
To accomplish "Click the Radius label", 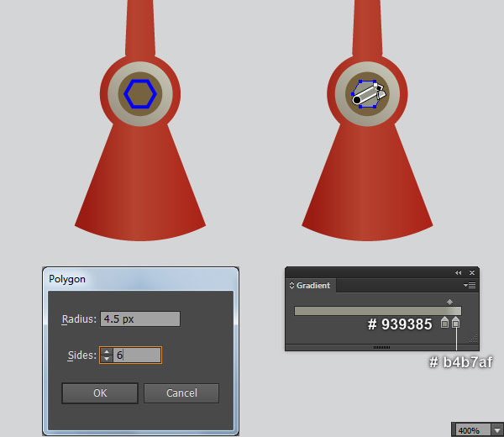I will (79, 319).
